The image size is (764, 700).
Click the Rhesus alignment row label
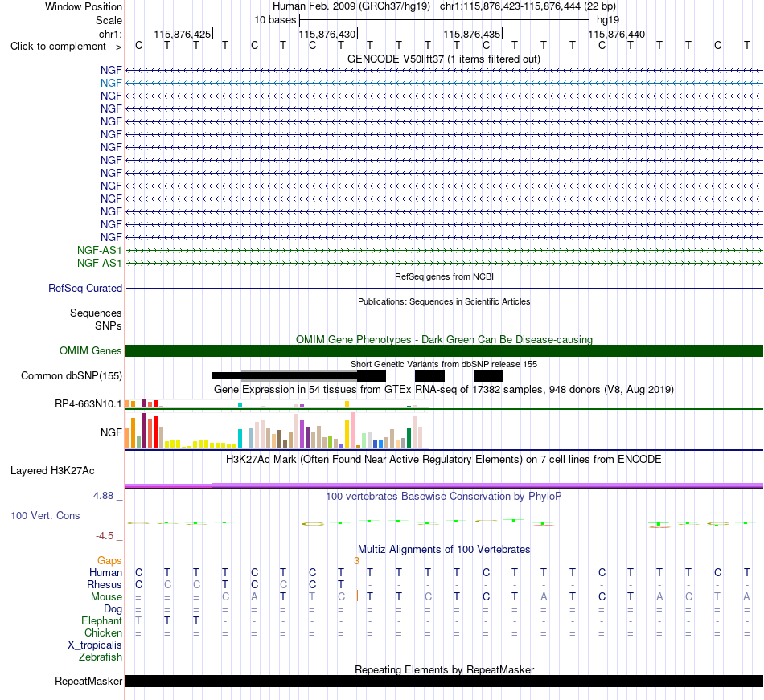tap(105, 584)
